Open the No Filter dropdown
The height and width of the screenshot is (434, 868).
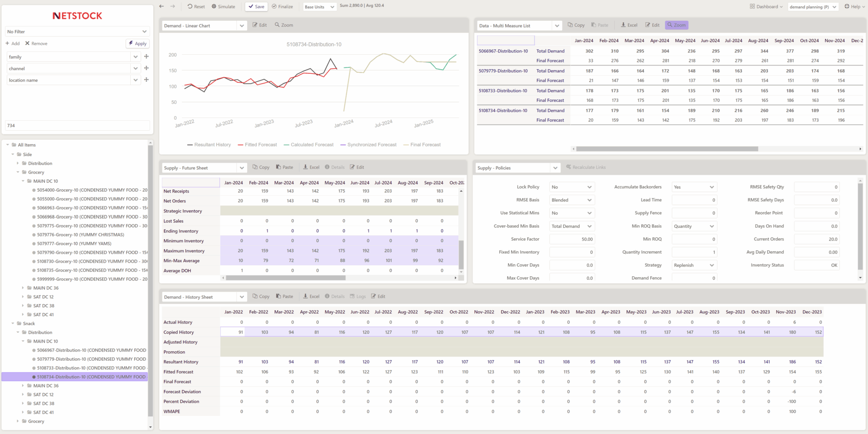point(77,32)
